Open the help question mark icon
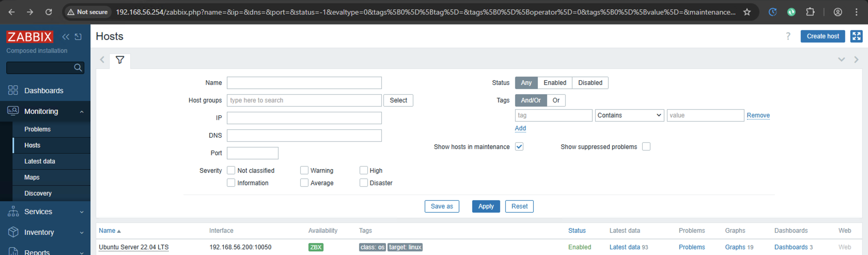Viewport: 868px width, 255px height. (x=788, y=36)
